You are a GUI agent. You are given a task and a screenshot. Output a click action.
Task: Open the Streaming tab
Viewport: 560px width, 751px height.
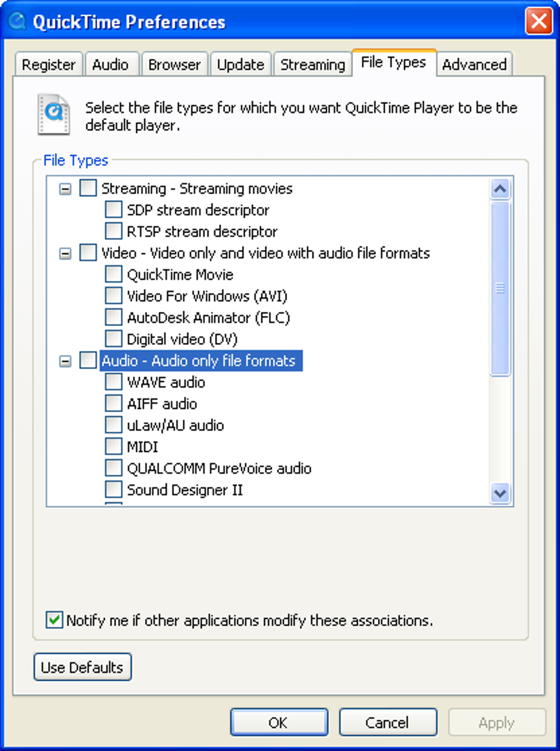point(312,65)
